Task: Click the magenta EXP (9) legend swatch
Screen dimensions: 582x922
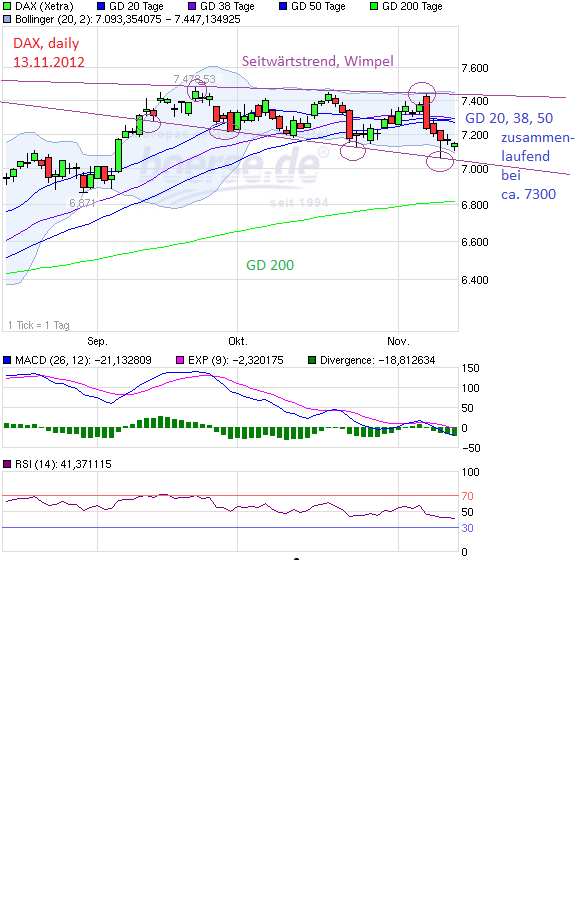Action: point(180,360)
